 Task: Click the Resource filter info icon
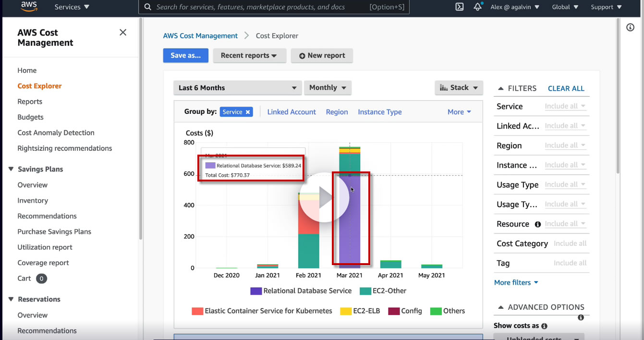[x=538, y=224]
